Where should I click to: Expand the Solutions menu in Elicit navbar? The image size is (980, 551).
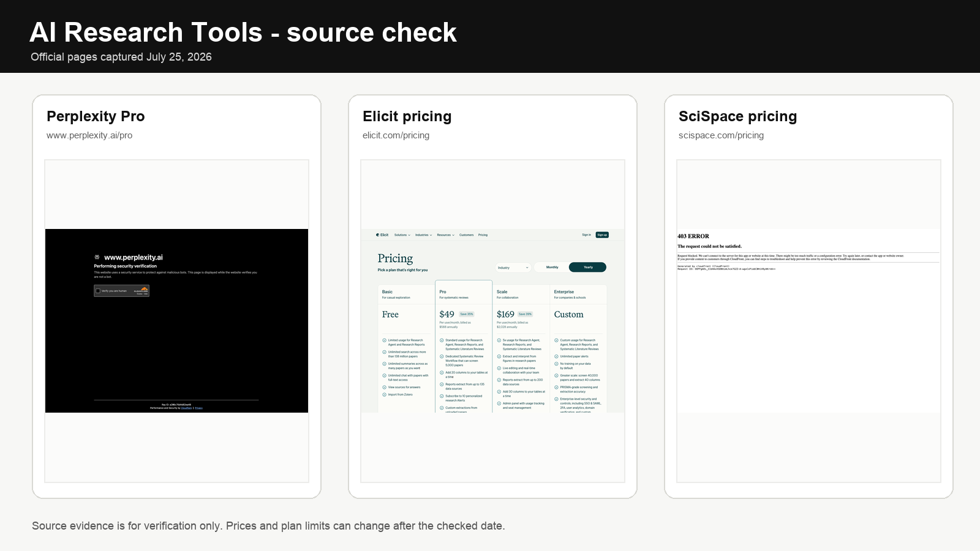[402, 235]
